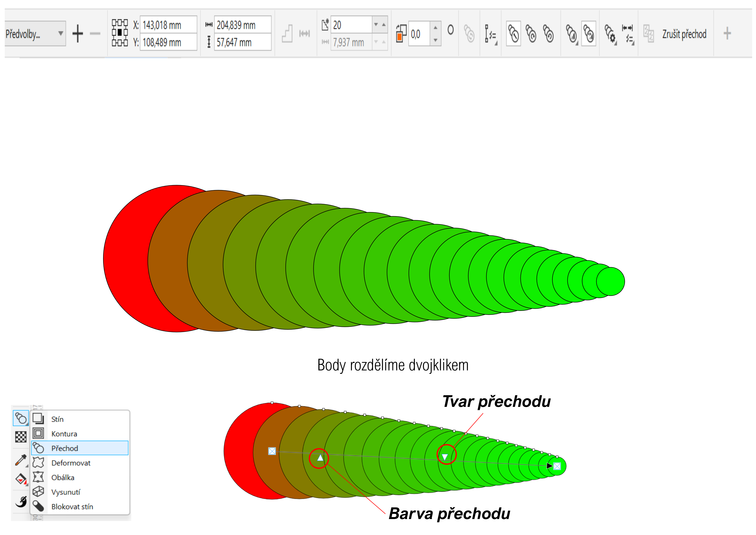756x535 pixels.
Task: Click the blend steps field showing 20
Action: [x=351, y=25]
